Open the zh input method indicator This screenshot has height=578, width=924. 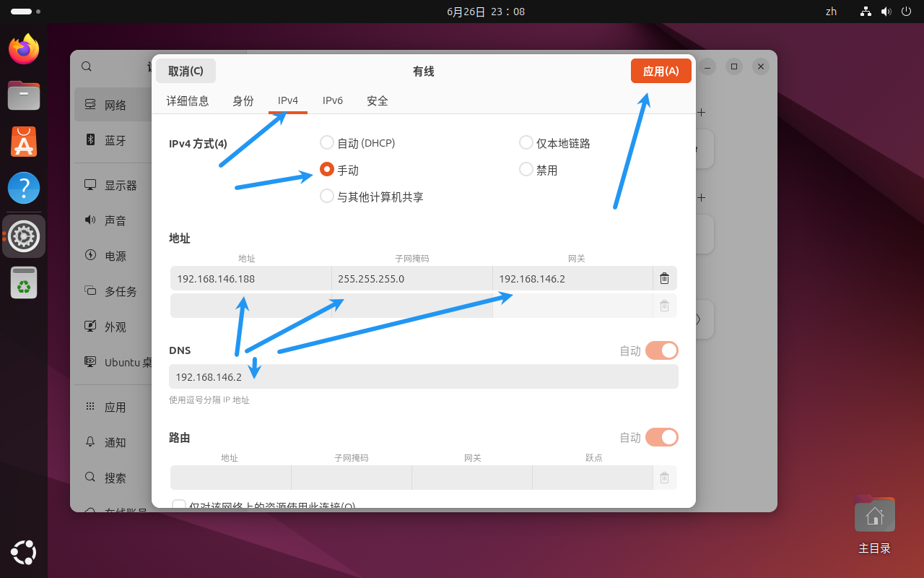[x=831, y=12]
